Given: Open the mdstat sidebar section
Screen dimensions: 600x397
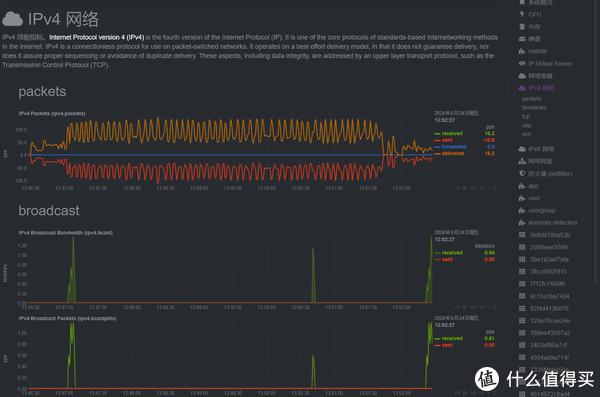Looking at the screenshot, I should pos(537,51).
